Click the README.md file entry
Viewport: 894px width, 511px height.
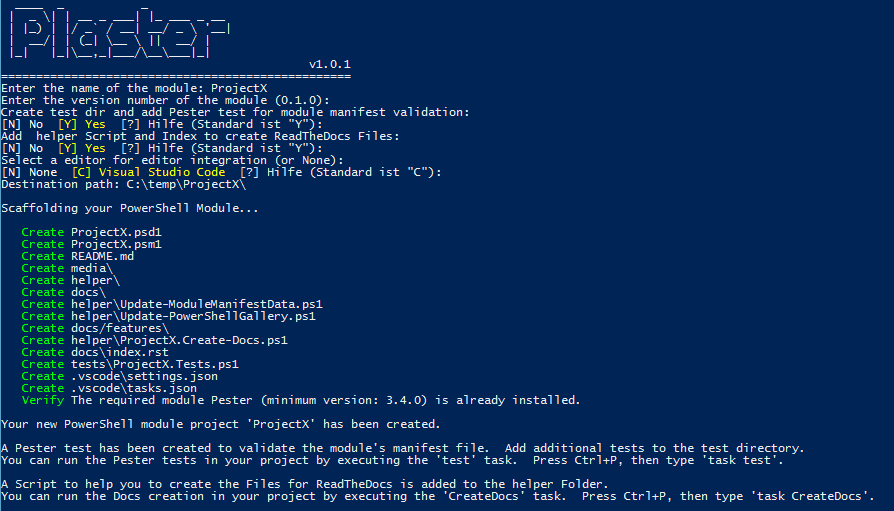(102, 256)
